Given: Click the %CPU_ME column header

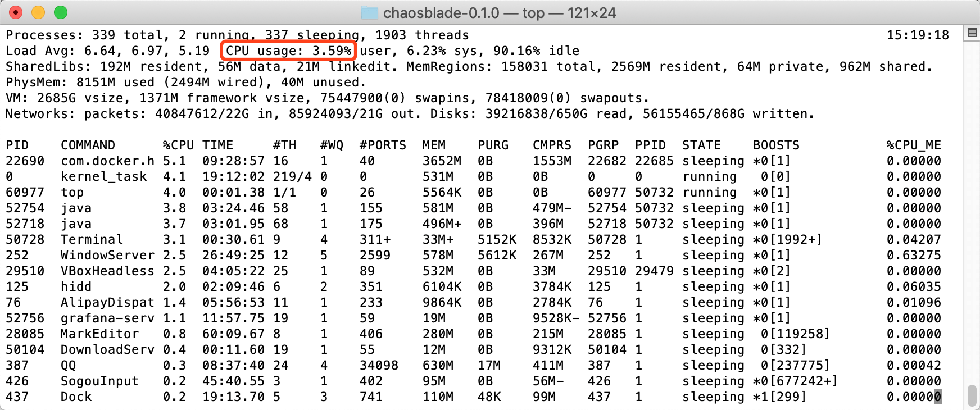Looking at the screenshot, I should pos(914,145).
